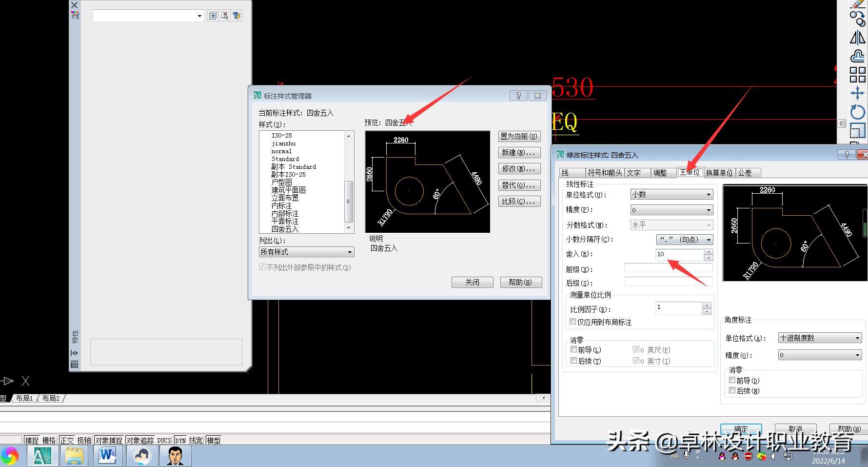Viewport: 868px width, 467px height.
Task: Open Microsoft Word from the taskbar
Action: (x=108, y=455)
